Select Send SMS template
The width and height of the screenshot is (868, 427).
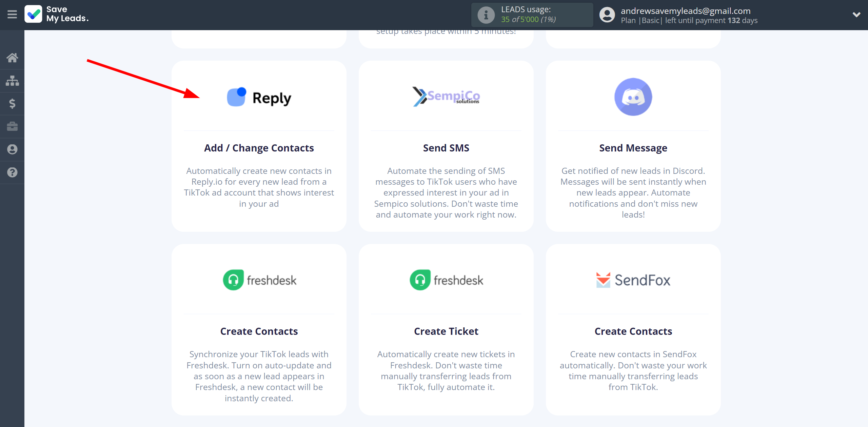coord(446,148)
